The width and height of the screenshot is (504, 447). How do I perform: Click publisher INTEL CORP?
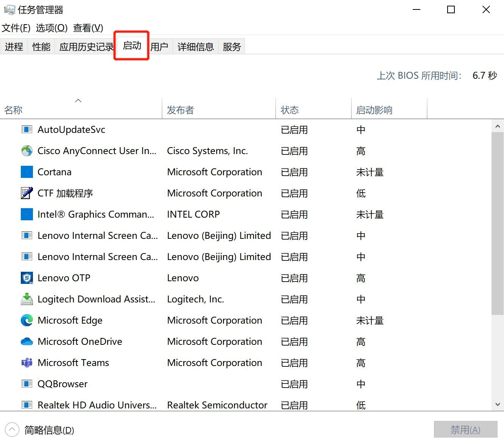(x=193, y=214)
